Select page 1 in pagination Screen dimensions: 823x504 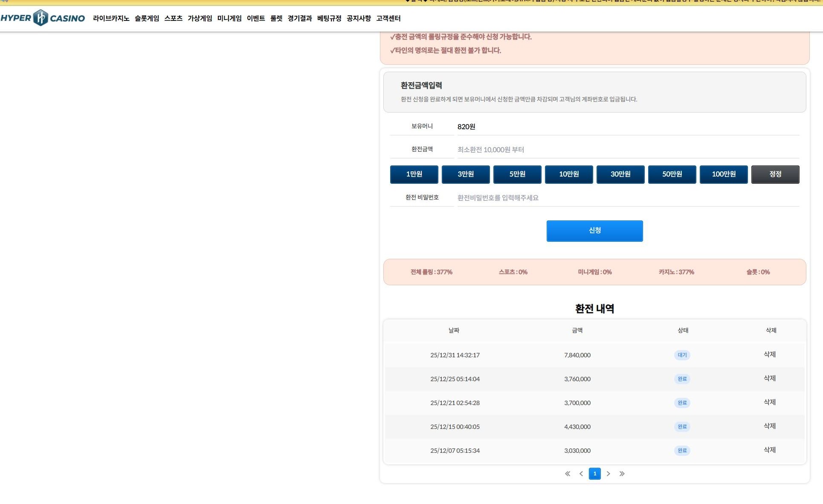click(x=595, y=474)
